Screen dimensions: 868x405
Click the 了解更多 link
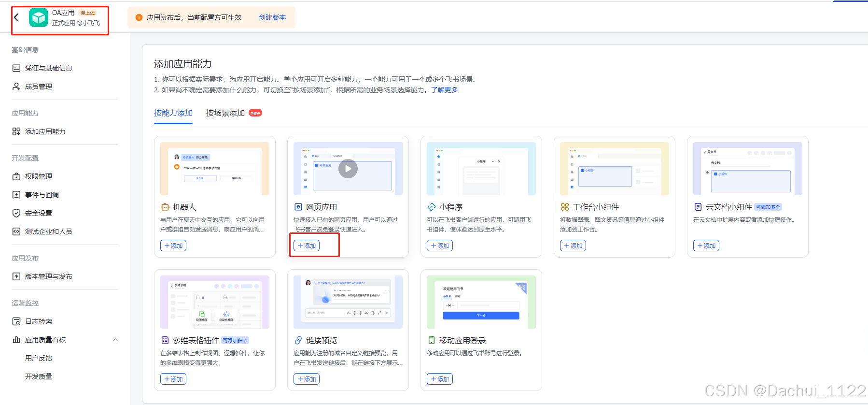(x=445, y=90)
